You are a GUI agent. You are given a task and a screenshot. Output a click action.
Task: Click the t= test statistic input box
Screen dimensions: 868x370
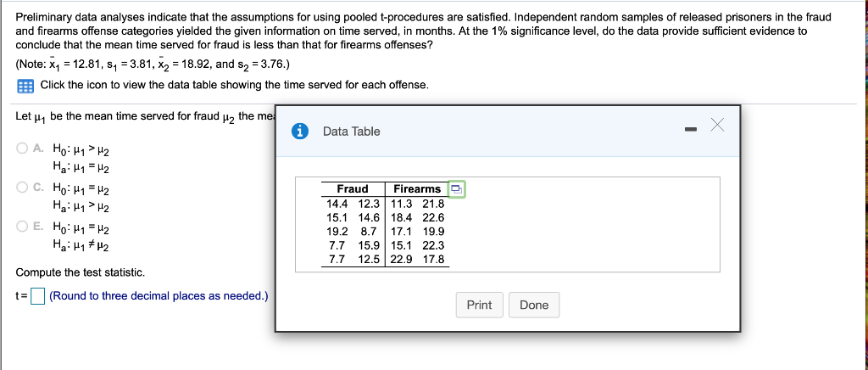pos(37,296)
